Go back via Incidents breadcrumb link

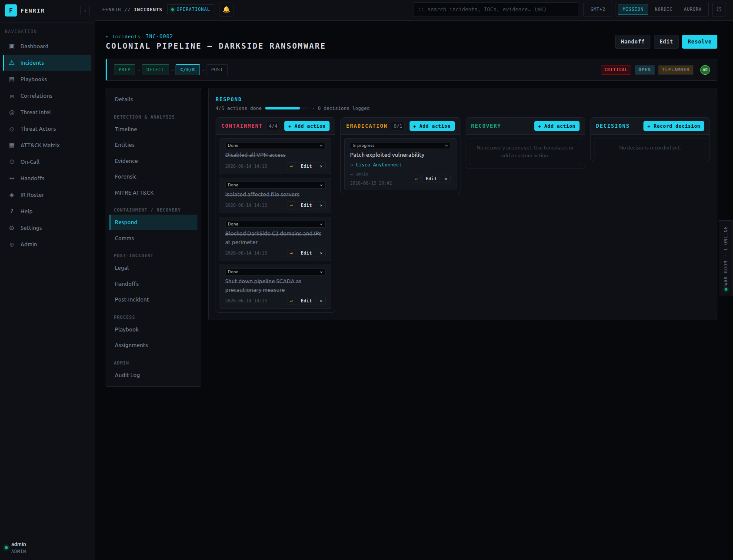point(123,37)
